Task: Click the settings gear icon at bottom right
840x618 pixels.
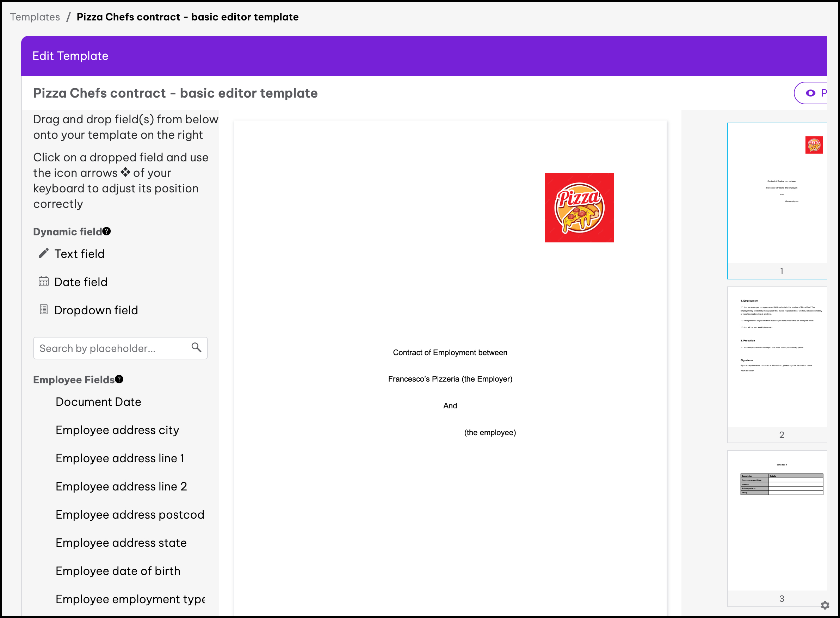Action: 825,605
